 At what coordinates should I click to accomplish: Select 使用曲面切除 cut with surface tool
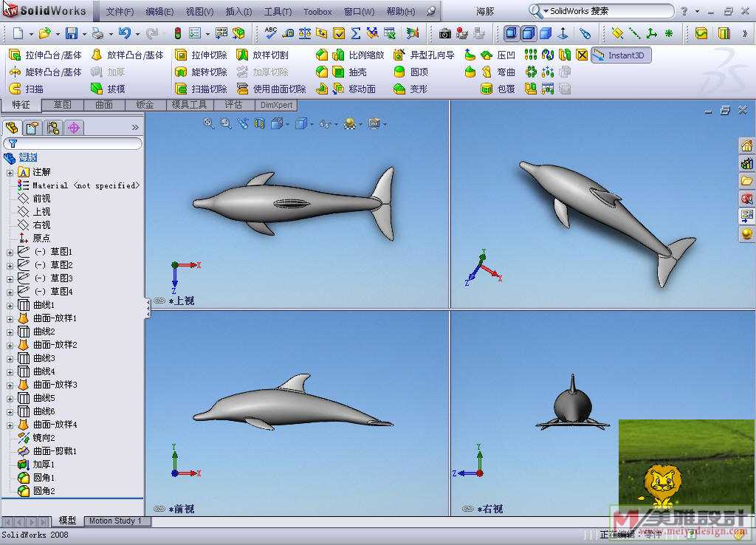pos(272,89)
